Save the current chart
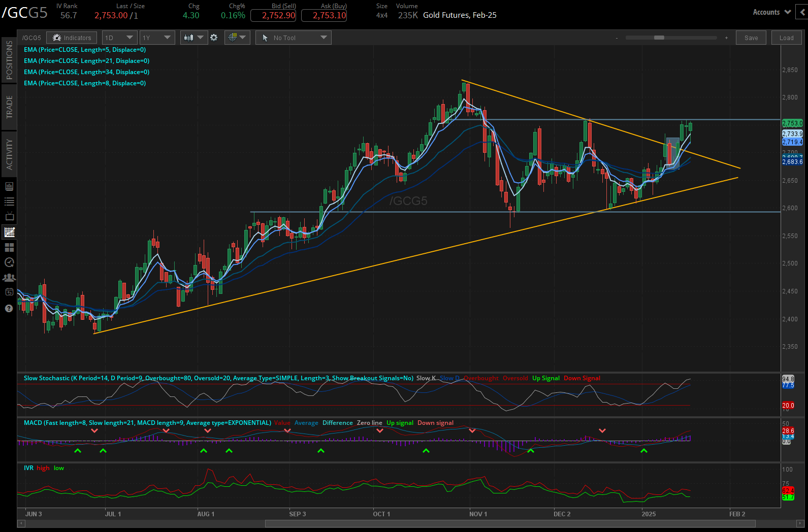Viewport: 808px width, 532px height. (x=751, y=38)
